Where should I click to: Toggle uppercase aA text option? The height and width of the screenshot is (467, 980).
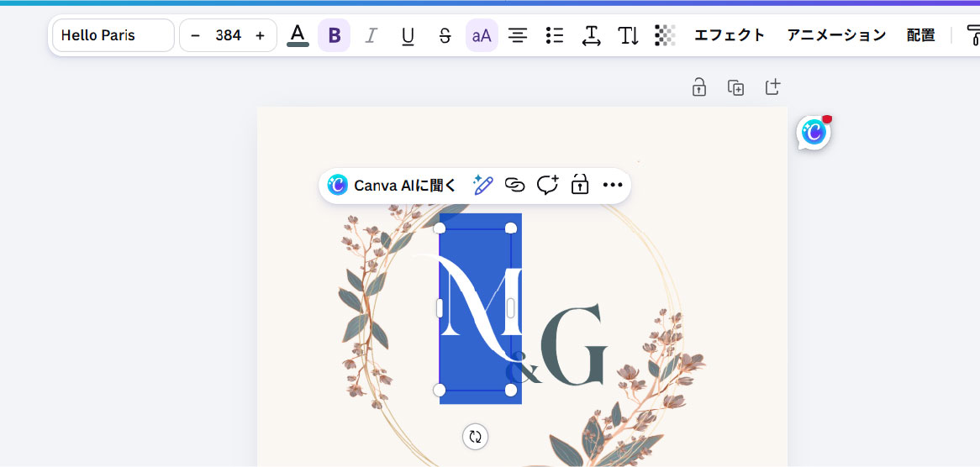tap(482, 35)
